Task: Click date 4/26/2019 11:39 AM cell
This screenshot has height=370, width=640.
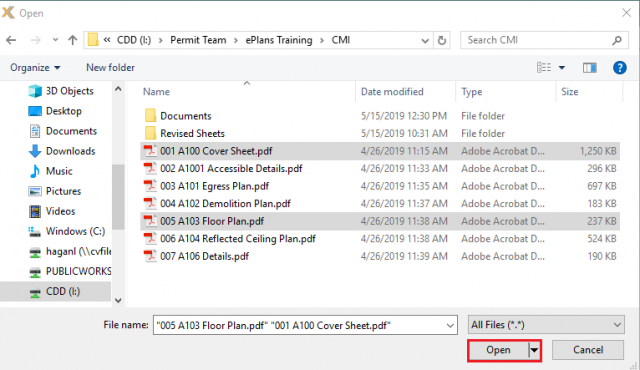Action: point(404,256)
